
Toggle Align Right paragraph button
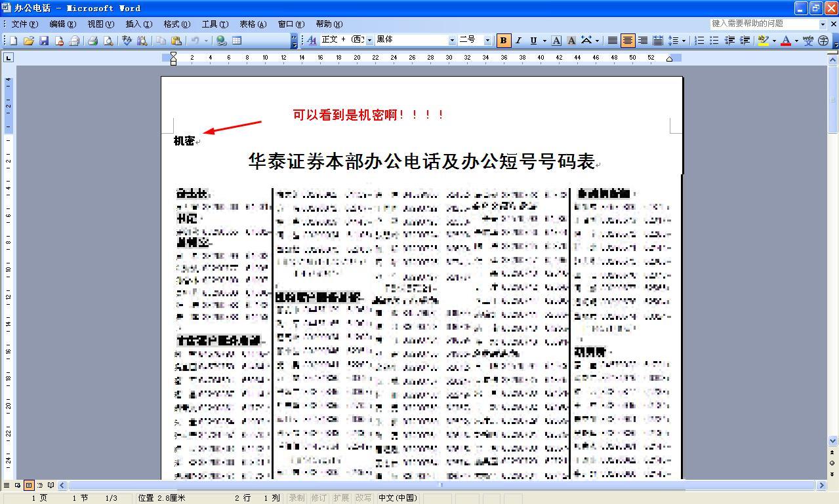pyautogui.click(x=643, y=41)
